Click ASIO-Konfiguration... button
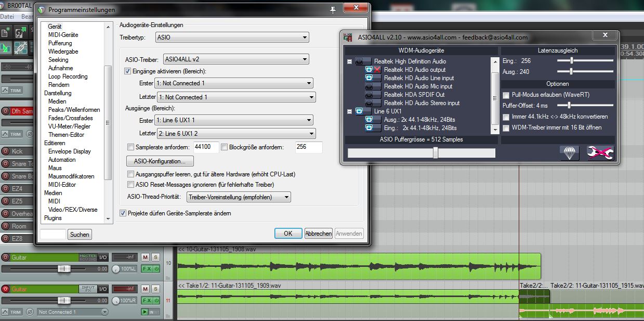 click(160, 161)
